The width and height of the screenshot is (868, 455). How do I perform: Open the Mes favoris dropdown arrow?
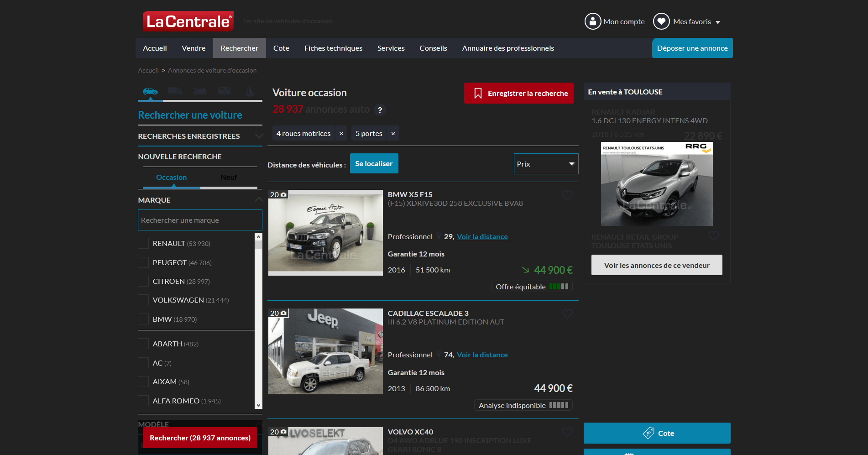[x=718, y=22]
